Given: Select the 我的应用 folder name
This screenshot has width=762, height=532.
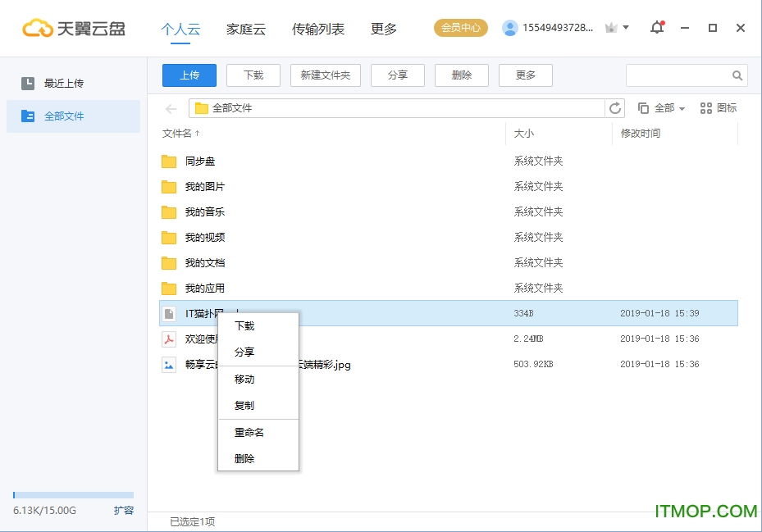Looking at the screenshot, I should (204, 289).
